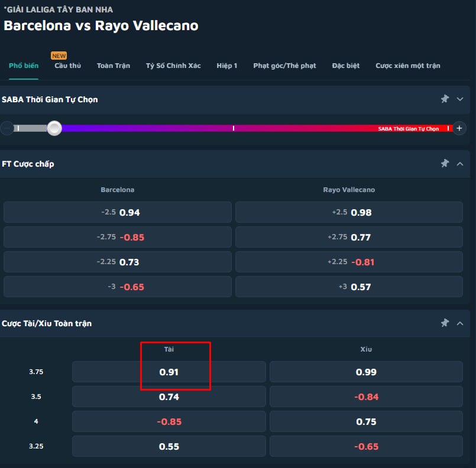Click the Rayo Vallecano column header
The height and width of the screenshot is (468, 476).
click(x=349, y=190)
